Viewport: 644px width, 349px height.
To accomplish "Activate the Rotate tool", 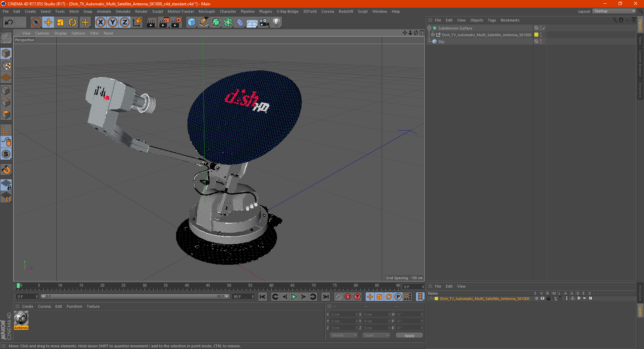I will pos(72,22).
